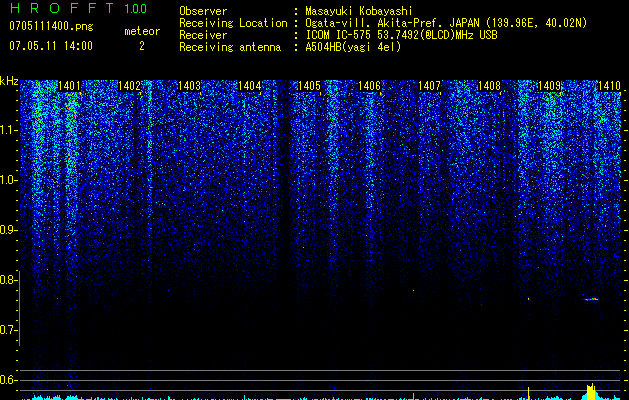Click the HROFFT title text
This screenshot has height=400, width=629.
point(62,8)
